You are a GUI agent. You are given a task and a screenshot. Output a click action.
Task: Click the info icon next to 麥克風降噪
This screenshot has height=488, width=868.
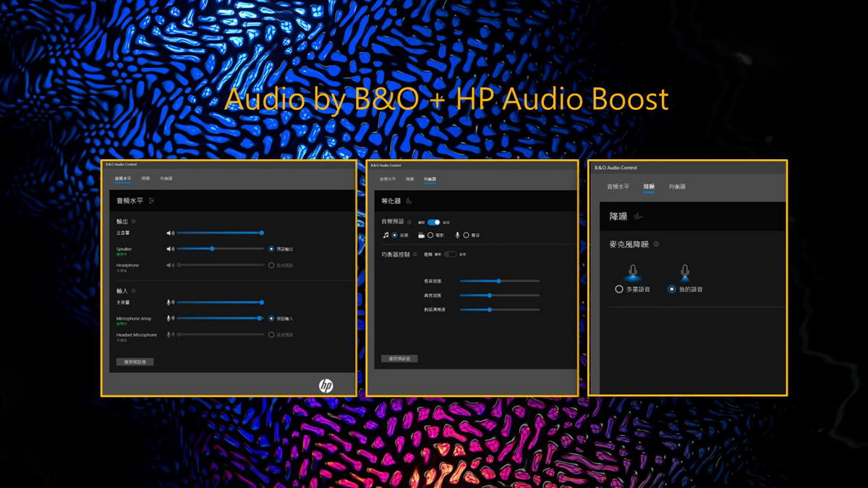tap(656, 244)
